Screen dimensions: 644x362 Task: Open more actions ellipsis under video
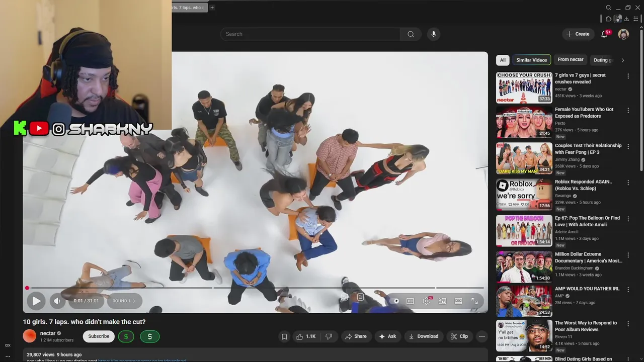pos(481,336)
